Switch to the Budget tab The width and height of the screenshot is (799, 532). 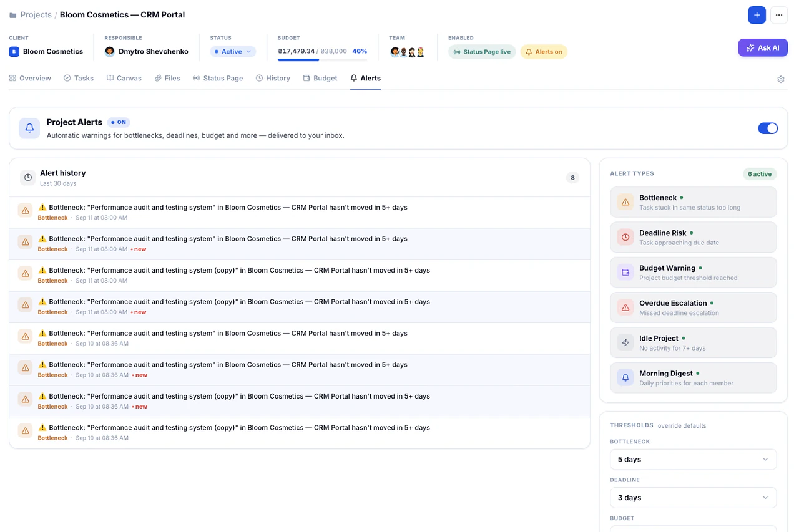click(x=320, y=78)
